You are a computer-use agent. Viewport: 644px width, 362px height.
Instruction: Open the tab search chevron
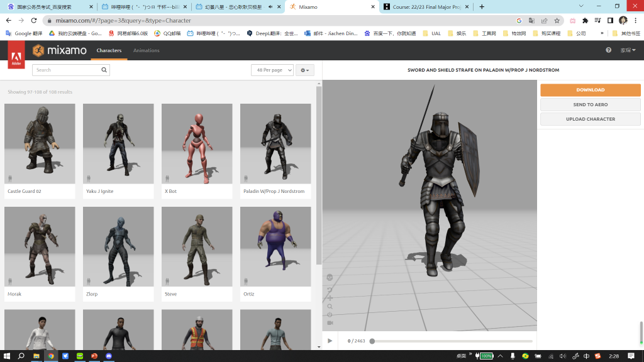point(581,6)
